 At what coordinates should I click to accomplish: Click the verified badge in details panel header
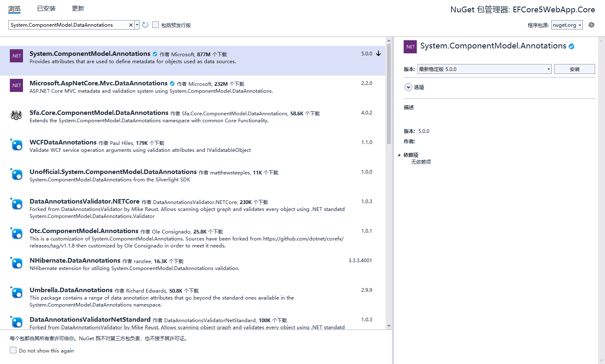(571, 46)
